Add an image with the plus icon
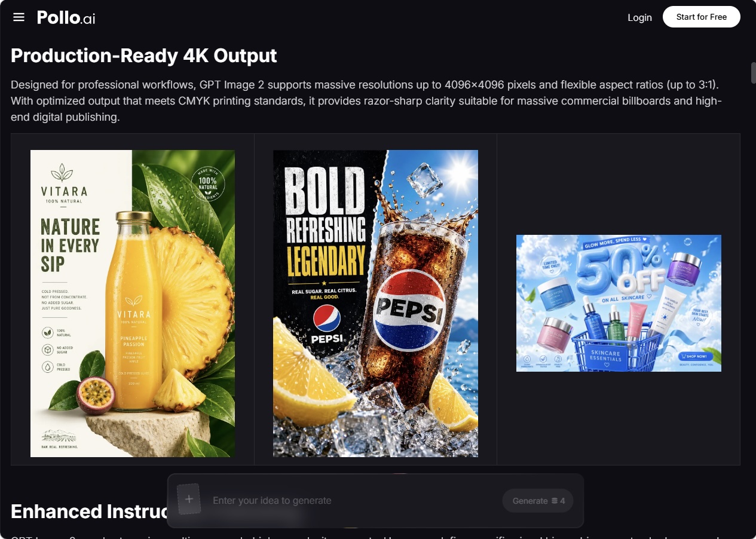 pyautogui.click(x=189, y=499)
